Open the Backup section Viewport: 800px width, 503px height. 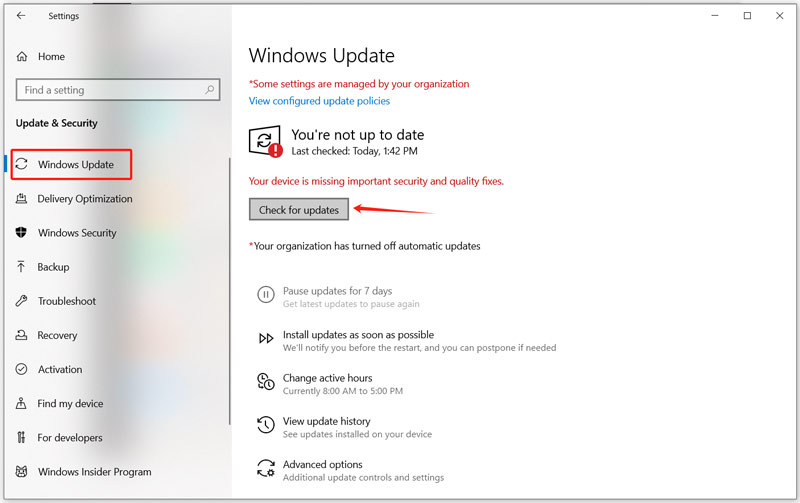[x=53, y=267]
